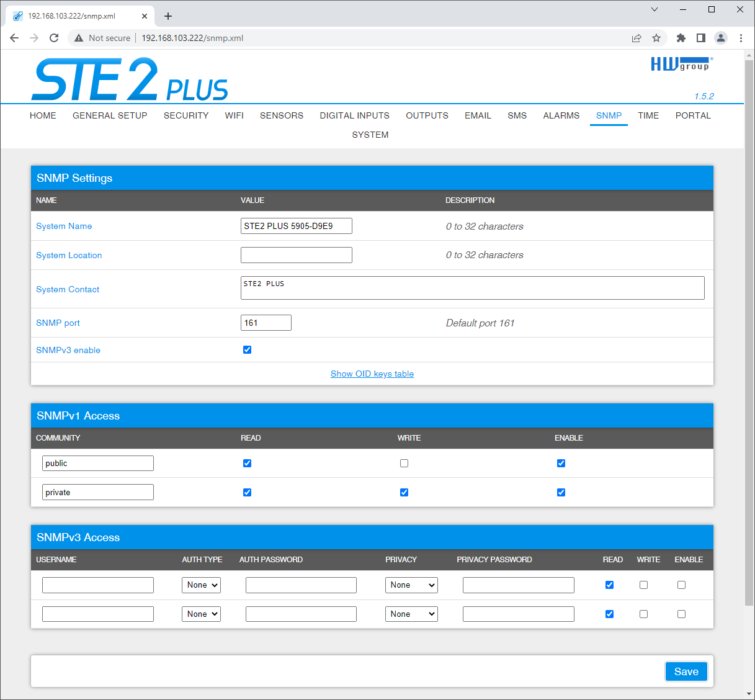Screen dimensions: 755x700
Task: Bookmark this page with star icon
Action: click(656, 38)
